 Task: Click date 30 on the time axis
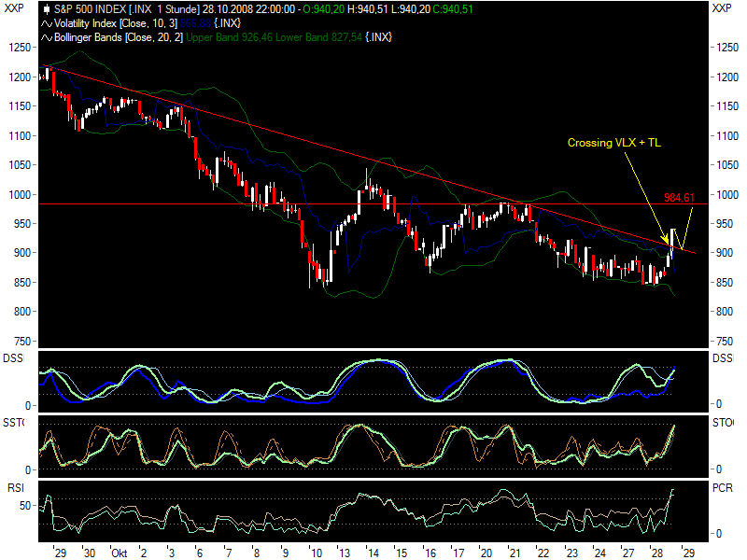tap(89, 553)
